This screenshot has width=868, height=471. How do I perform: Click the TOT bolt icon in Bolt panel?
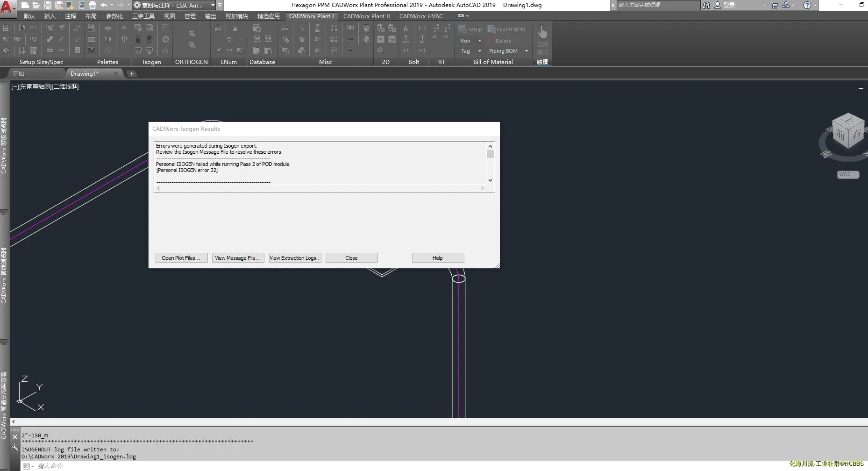click(422, 39)
